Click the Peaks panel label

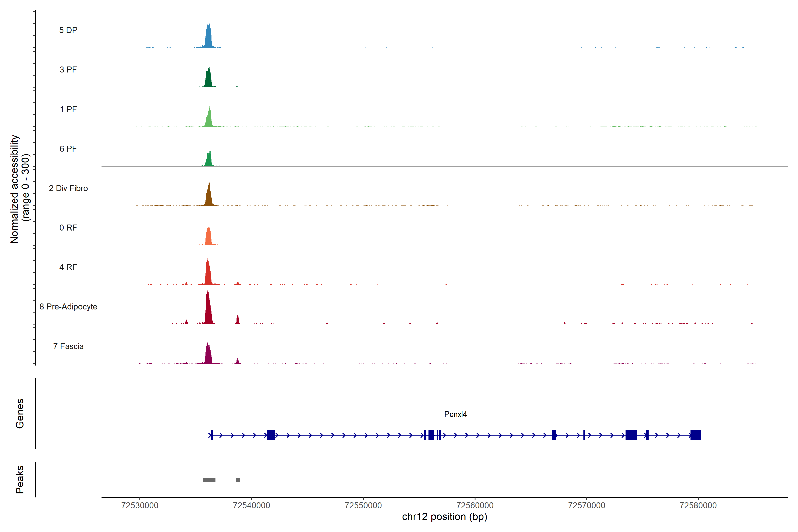click(x=20, y=479)
